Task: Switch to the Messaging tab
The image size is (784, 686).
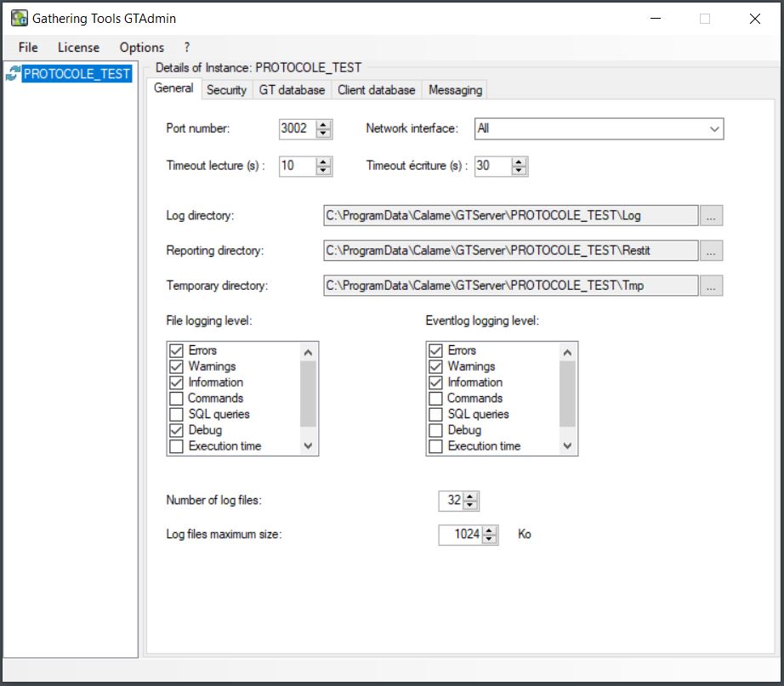Action: pos(455,90)
